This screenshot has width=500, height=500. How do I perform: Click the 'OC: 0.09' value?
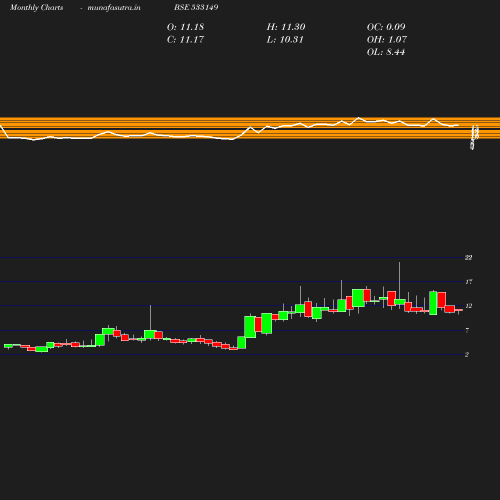(386, 27)
